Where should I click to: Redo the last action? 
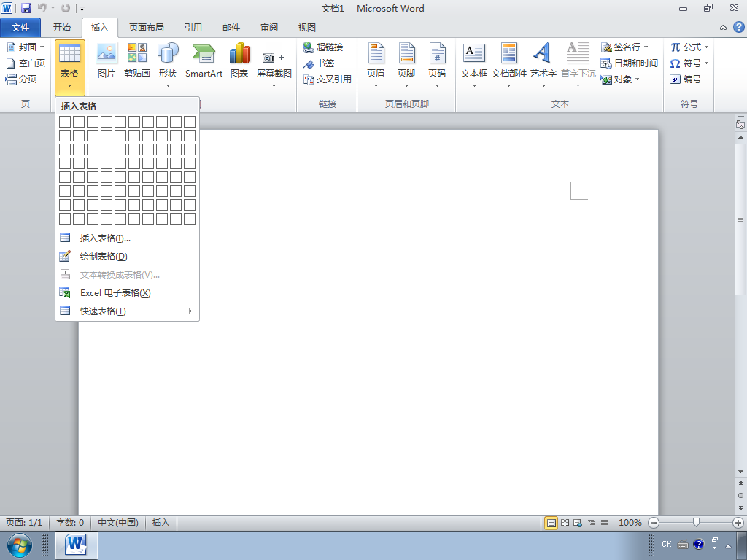tap(66, 8)
